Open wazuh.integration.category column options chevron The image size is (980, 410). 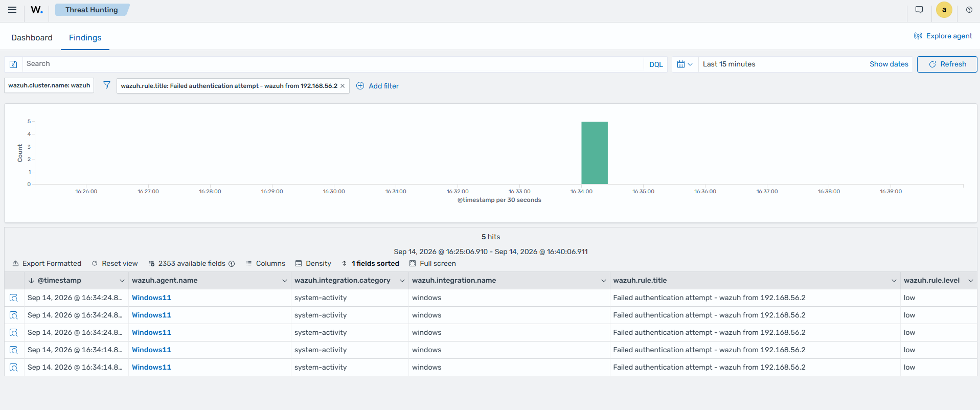pos(402,281)
